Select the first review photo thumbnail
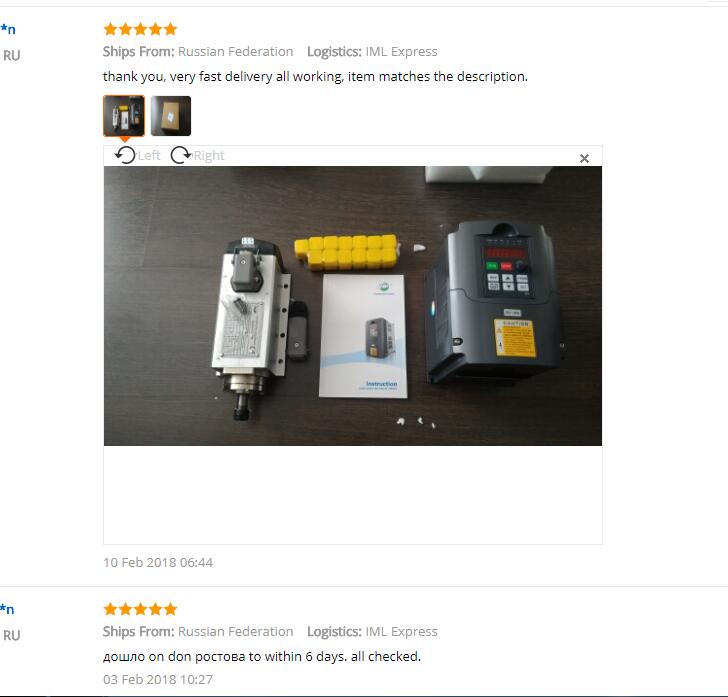728x697 pixels. pos(124,116)
